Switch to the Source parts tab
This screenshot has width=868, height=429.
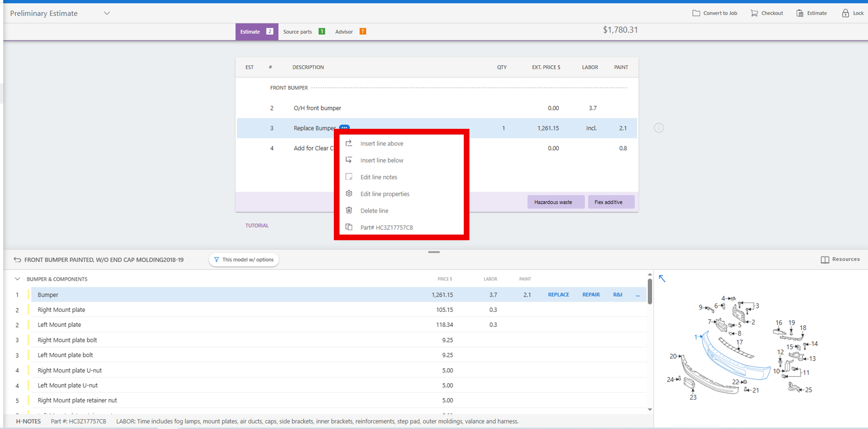[x=297, y=32]
